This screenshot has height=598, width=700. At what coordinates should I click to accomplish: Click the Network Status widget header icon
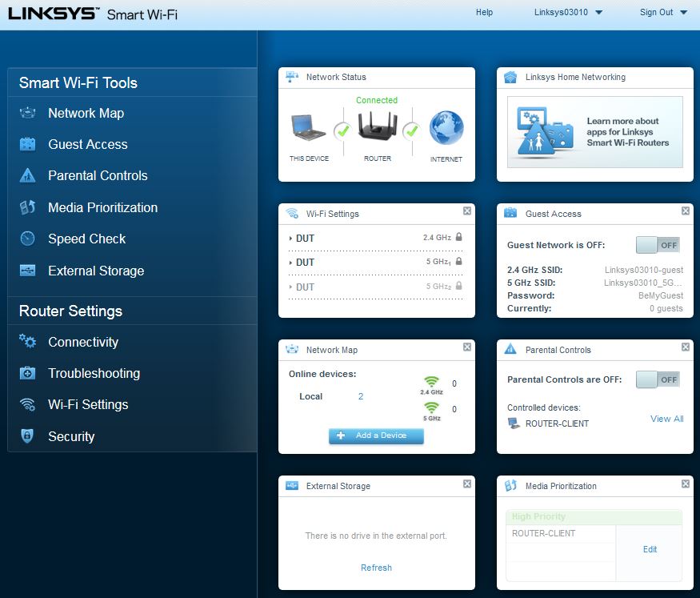click(x=292, y=77)
